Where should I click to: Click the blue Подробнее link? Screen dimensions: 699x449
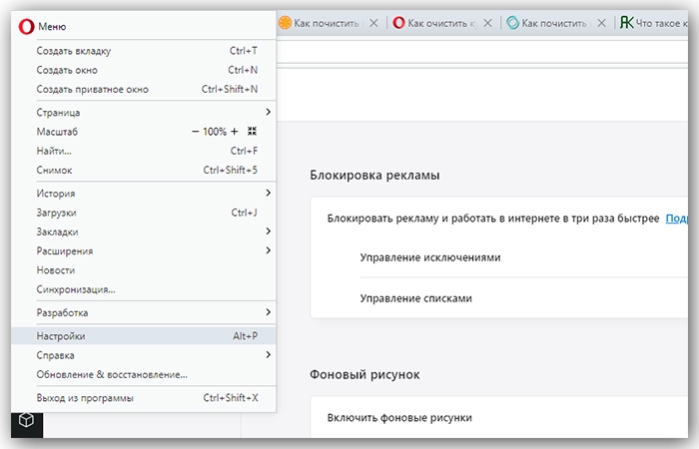(x=677, y=218)
